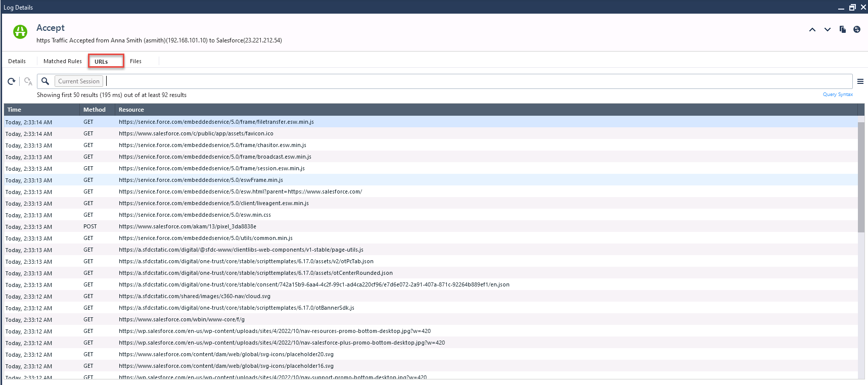Select the placeholder20.svg row

coord(431,354)
